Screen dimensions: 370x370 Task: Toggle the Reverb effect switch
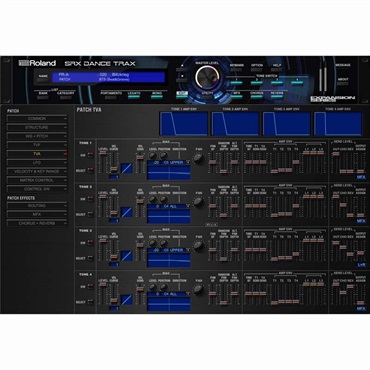[x=277, y=97]
